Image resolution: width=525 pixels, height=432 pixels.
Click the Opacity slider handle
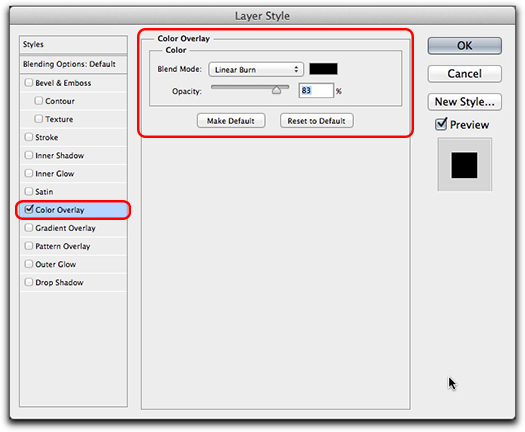coord(276,90)
